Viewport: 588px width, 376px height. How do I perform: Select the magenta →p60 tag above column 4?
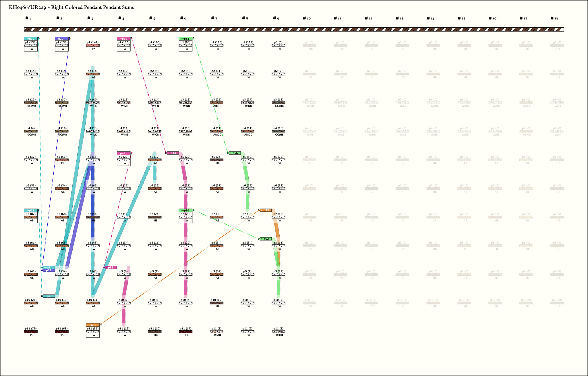coord(123,39)
